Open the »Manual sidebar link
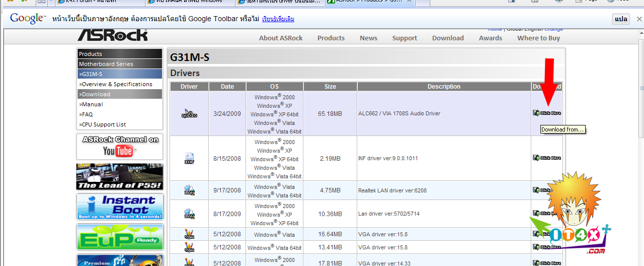 point(91,104)
